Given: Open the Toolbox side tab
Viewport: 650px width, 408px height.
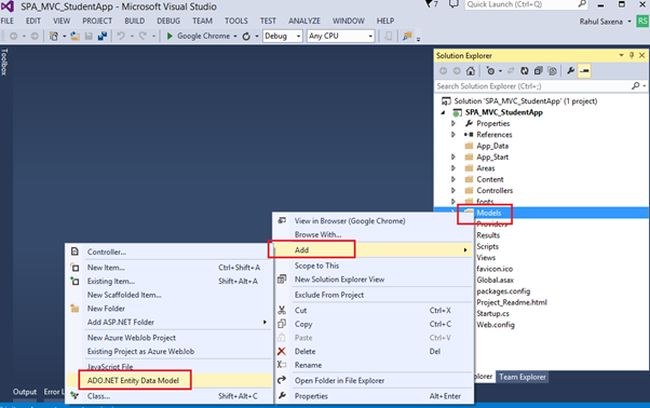Looking at the screenshot, I should point(4,62).
